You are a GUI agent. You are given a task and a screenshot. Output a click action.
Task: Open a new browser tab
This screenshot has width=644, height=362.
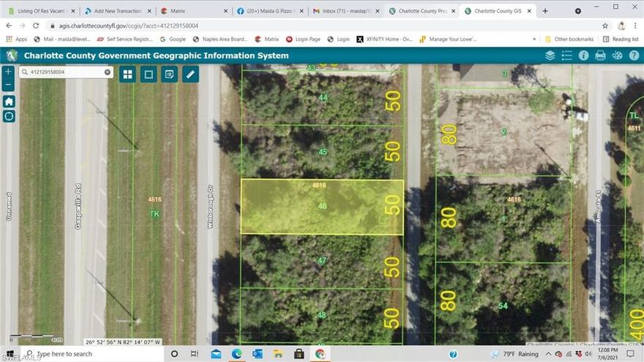(545, 11)
